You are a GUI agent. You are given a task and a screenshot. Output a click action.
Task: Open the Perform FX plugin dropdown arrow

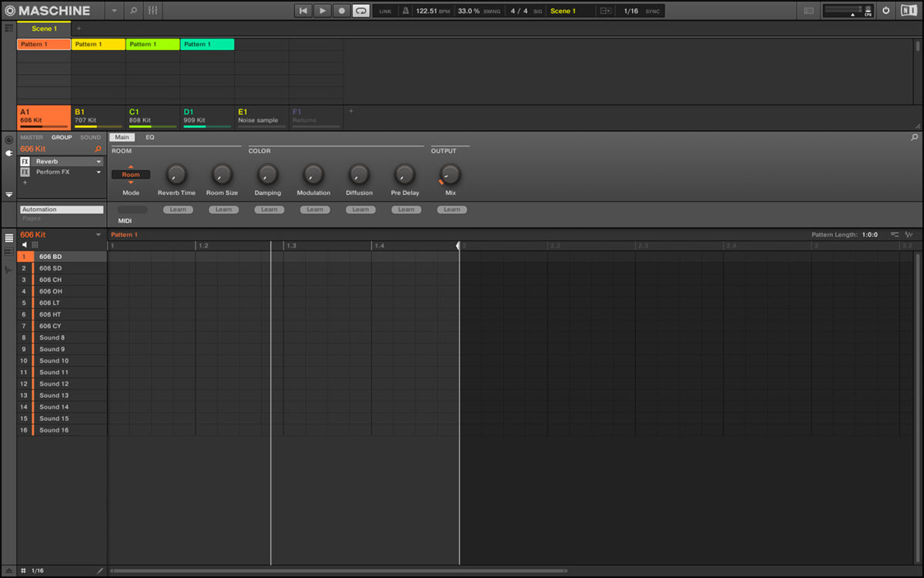tap(99, 173)
